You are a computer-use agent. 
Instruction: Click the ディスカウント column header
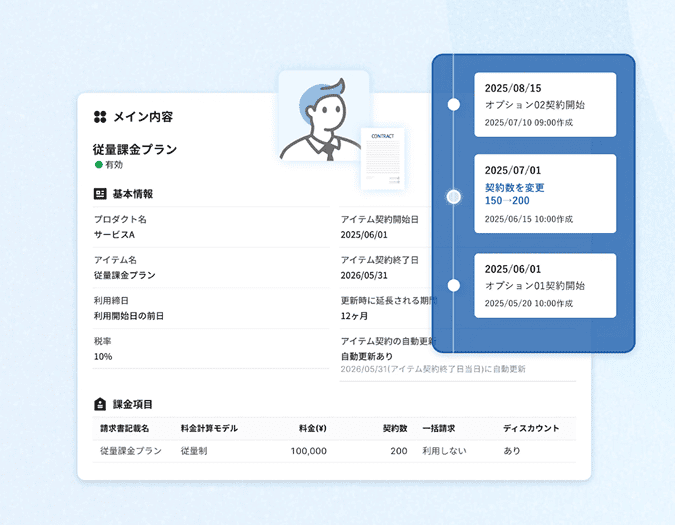coord(531,428)
